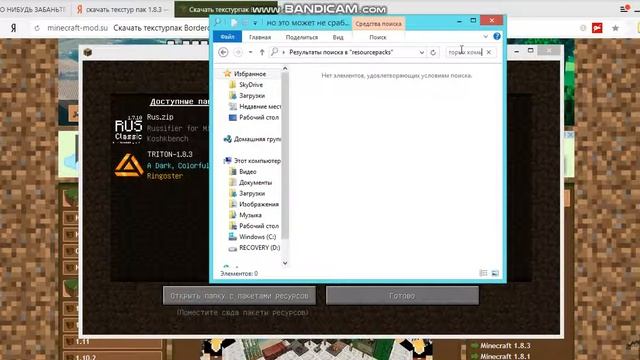The image size is (640, 360).
Task: Open Explorer help question mark icon
Action: pyautogui.click(x=497, y=36)
